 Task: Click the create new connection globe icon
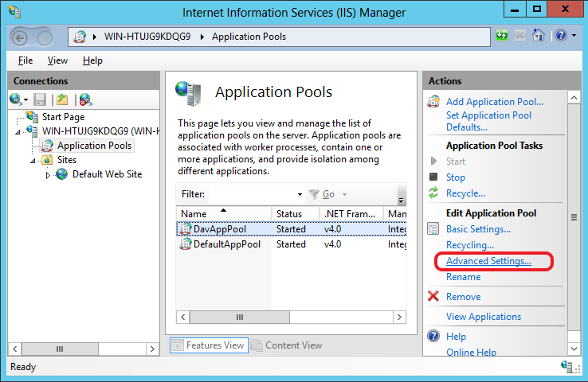[x=15, y=99]
